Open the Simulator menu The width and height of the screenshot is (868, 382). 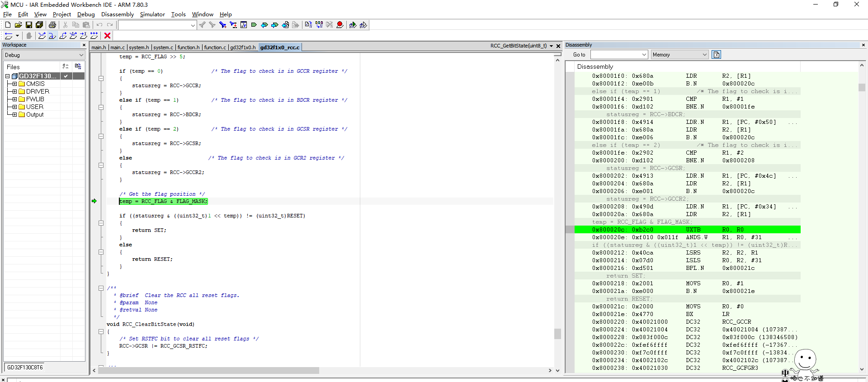(x=152, y=14)
